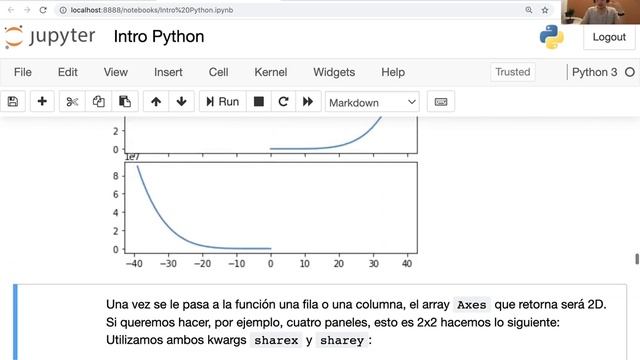
Task: Go back with the browser back arrow
Action: pos(11,10)
